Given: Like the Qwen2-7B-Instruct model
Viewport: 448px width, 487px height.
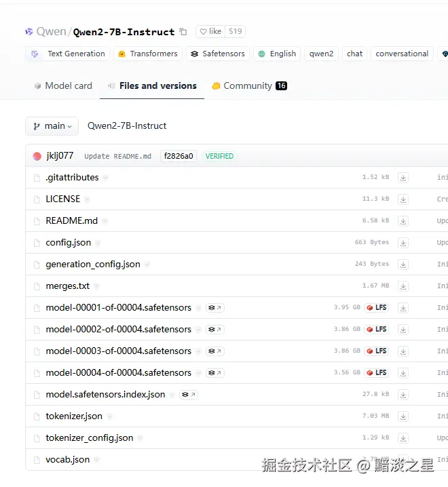Looking at the screenshot, I should 210,31.
